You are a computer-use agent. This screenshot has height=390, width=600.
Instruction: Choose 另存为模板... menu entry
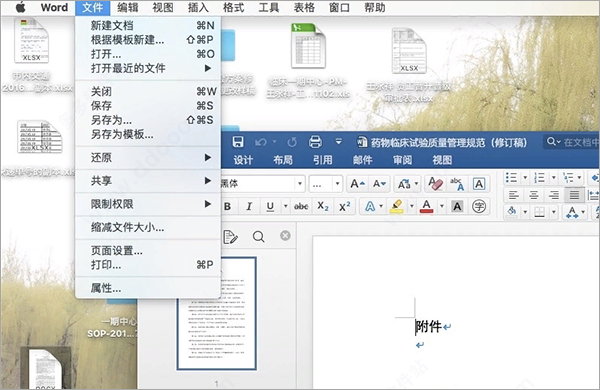tap(148, 134)
